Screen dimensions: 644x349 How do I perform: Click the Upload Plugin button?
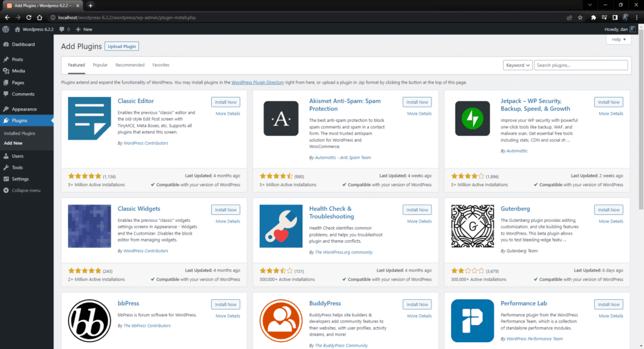point(121,47)
